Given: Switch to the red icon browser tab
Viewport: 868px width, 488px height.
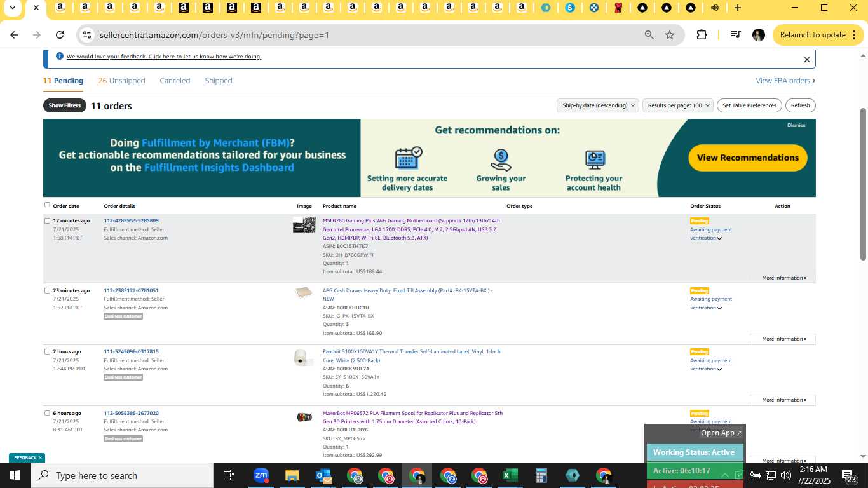Looking at the screenshot, I should coord(618,8).
